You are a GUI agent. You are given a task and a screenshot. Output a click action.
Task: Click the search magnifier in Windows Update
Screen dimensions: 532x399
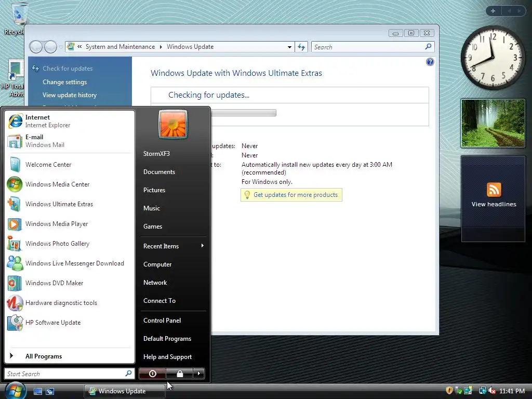coord(428,46)
